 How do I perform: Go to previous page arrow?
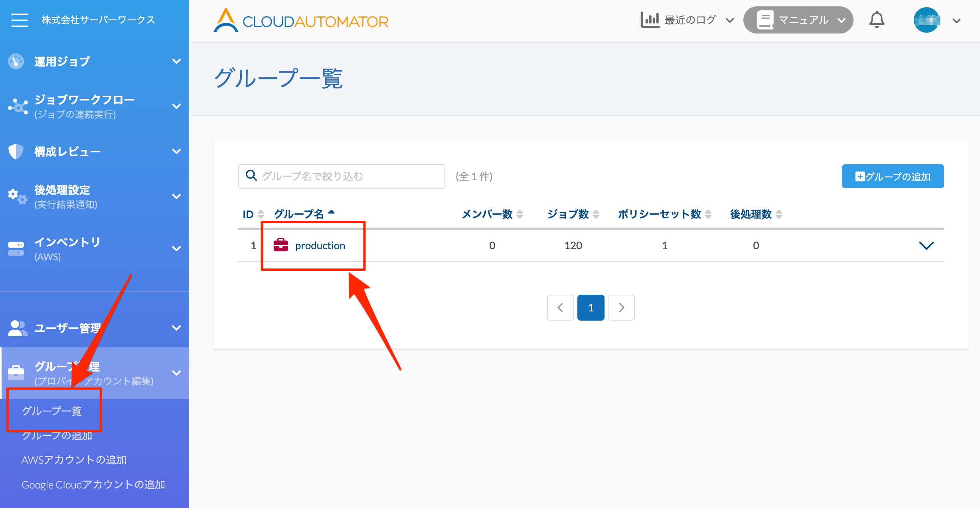(x=560, y=307)
